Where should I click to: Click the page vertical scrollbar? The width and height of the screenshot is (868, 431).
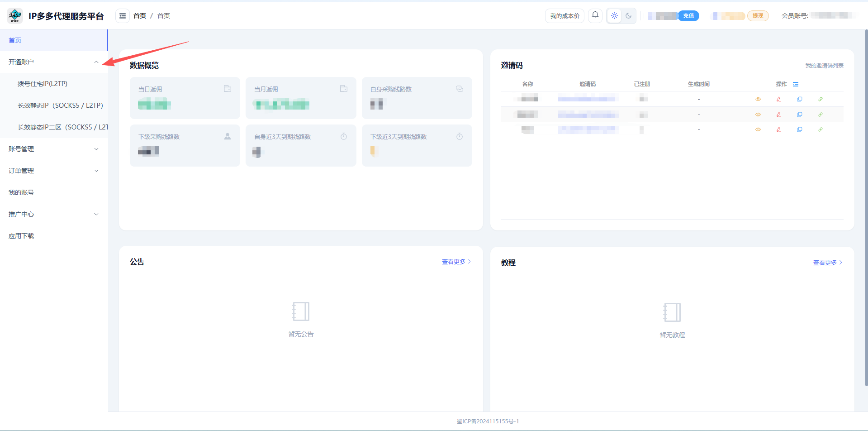[x=866, y=208]
